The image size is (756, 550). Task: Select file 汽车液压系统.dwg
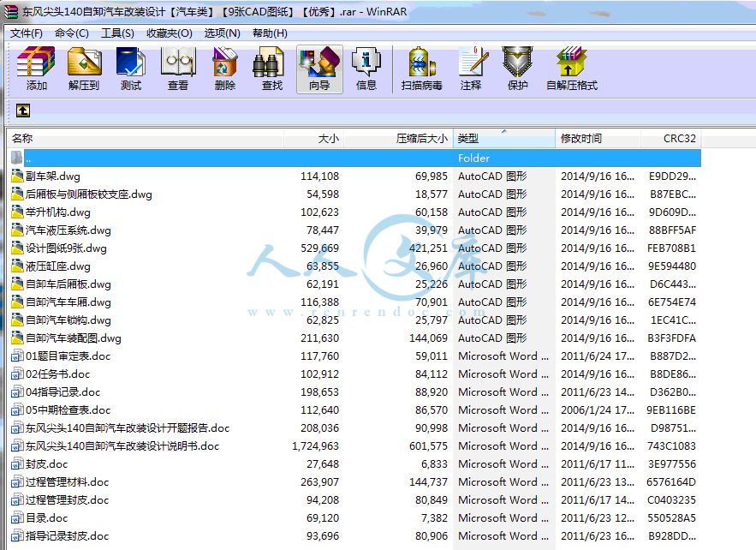pos(68,230)
